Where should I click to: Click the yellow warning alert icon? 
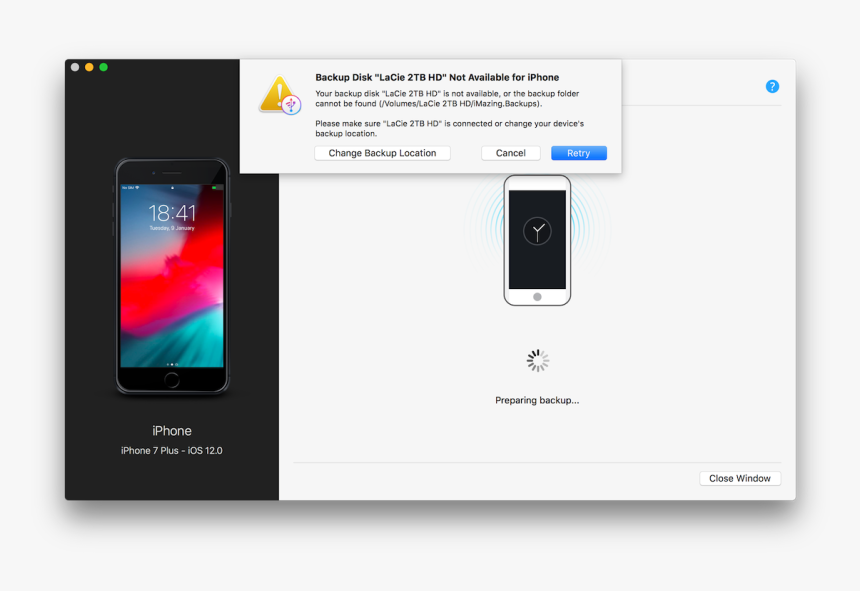pyautogui.click(x=280, y=95)
